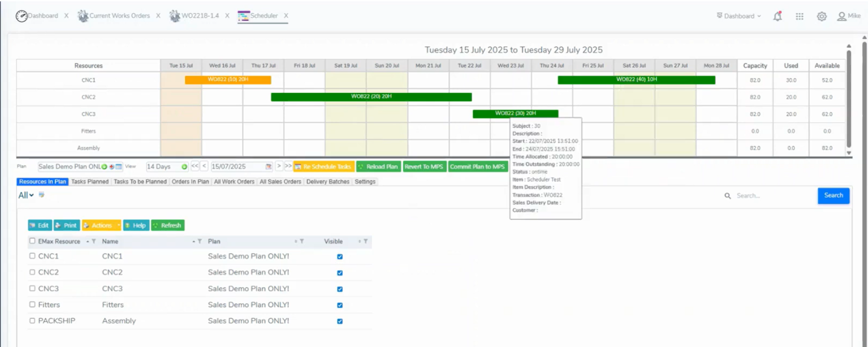Open the app grid launcher icon
The image size is (868, 347).
[799, 16]
